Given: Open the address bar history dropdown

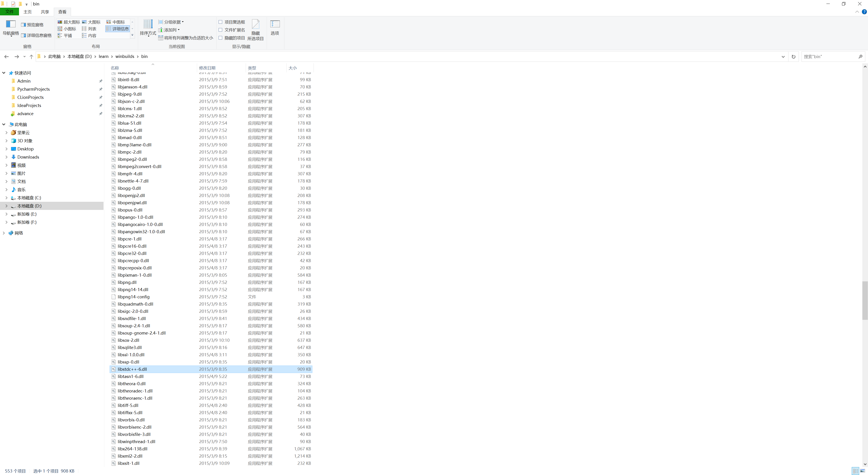Looking at the screenshot, I should (x=783, y=57).
